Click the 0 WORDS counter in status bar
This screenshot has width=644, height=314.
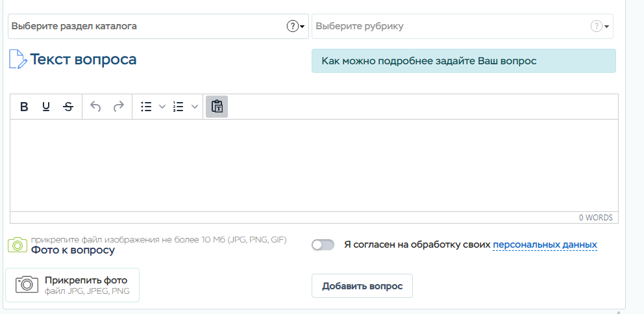coord(595,218)
